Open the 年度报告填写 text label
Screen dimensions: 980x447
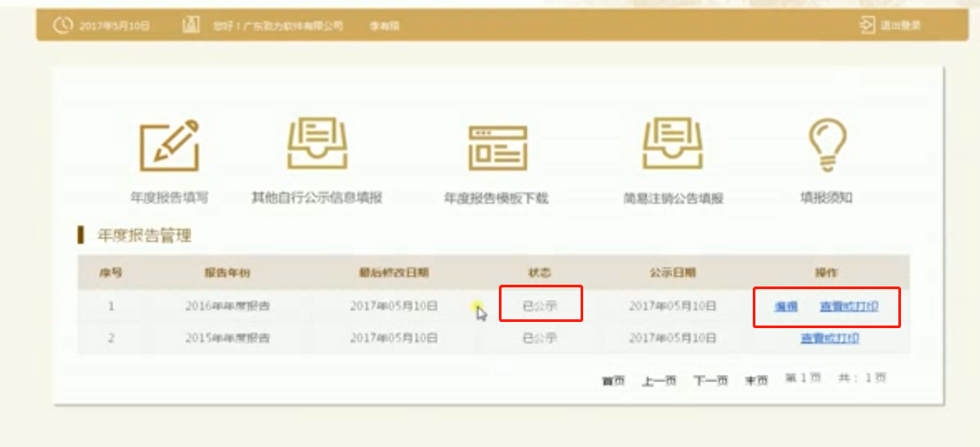click(169, 198)
